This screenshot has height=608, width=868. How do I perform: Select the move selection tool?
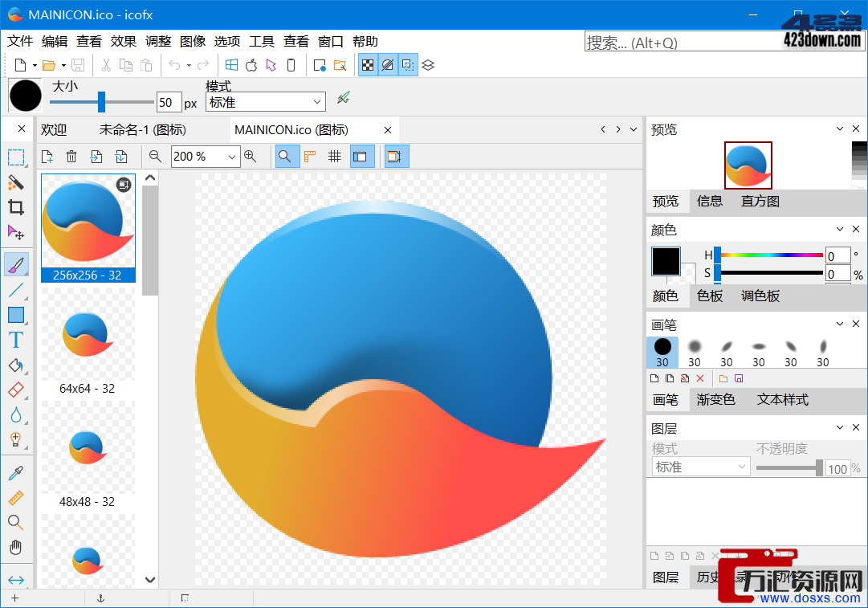click(16, 232)
